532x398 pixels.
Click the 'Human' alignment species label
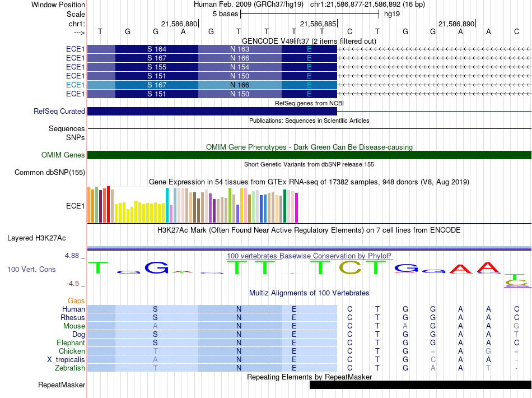73,309
